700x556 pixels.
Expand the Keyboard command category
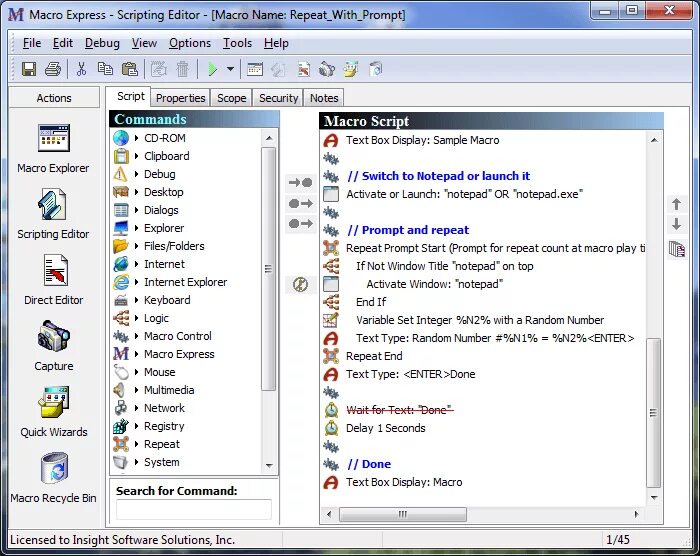tap(137, 300)
